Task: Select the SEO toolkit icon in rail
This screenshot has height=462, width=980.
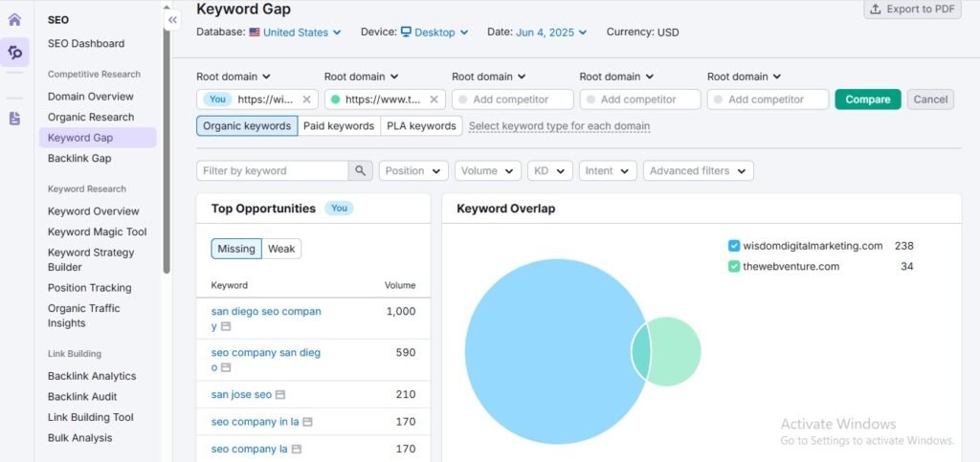Action: coord(15,53)
